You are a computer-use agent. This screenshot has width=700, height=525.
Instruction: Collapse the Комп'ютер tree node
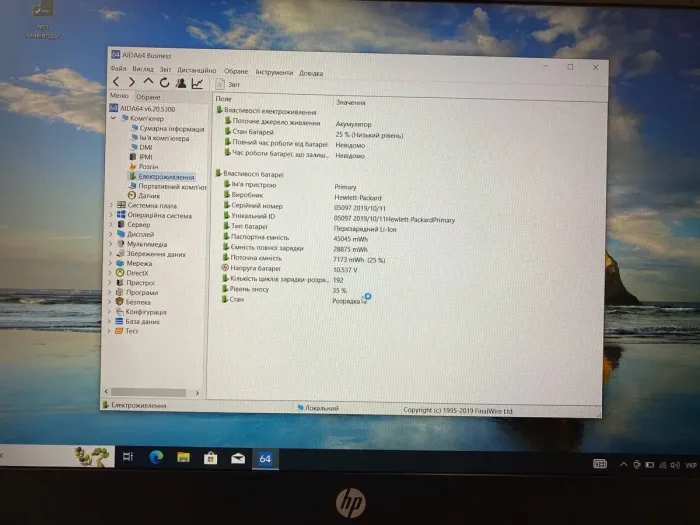pos(113,118)
